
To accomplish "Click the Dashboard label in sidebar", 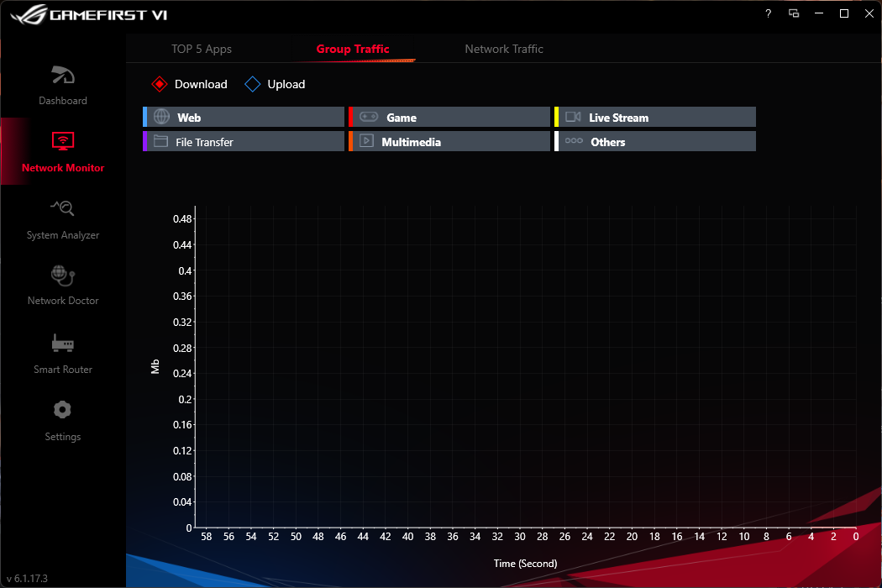I will point(63,101).
